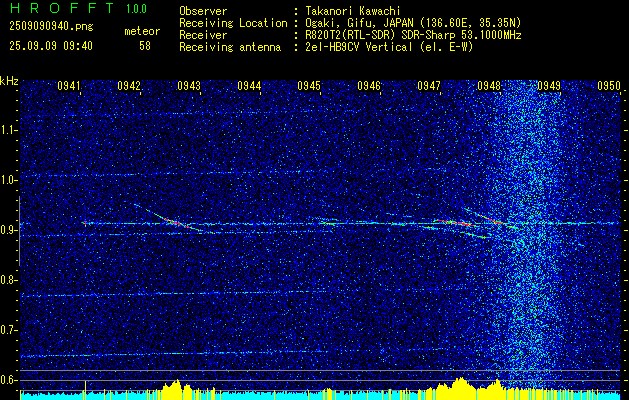This screenshot has width=629, height=400.
Task: Click the 'Receiving Location' field label
Action: click(233, 23)
